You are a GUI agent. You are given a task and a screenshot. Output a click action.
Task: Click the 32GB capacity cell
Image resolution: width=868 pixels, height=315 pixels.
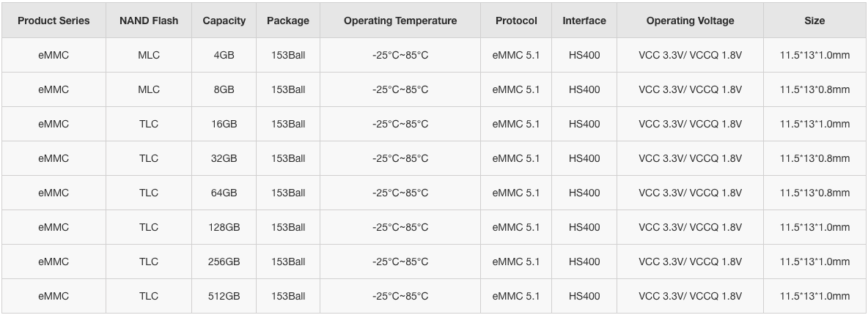(x=224, y=158)
